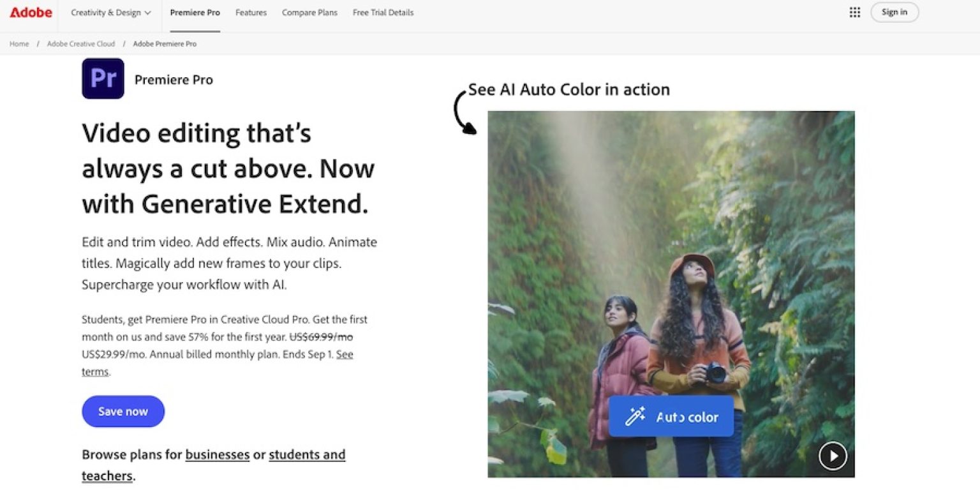The image size is (980, 501).
Task: Go to Home in the breadcrumb
Action: click(x=19, y=44)
